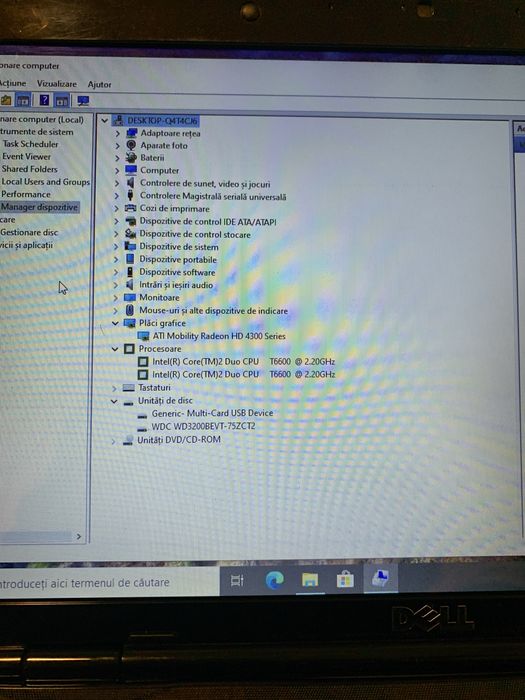Expand the Baterii category
Viewport: 525px width, 700px height.
[x=117, y=158]
